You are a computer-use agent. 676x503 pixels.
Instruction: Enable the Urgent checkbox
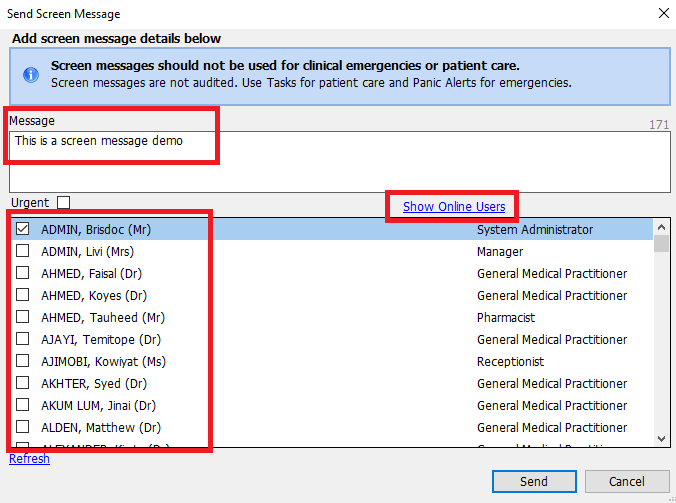click(x=64, y=202)
